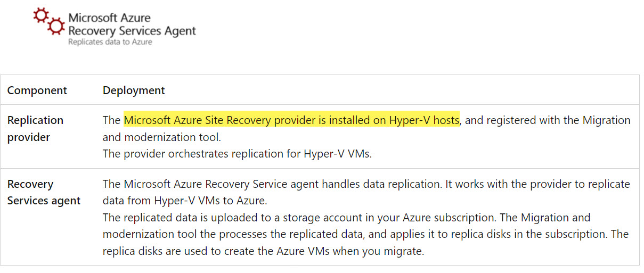Click the red gears logo icon
Viewport: 644px width, 273px height.
[x=49, y=21]
